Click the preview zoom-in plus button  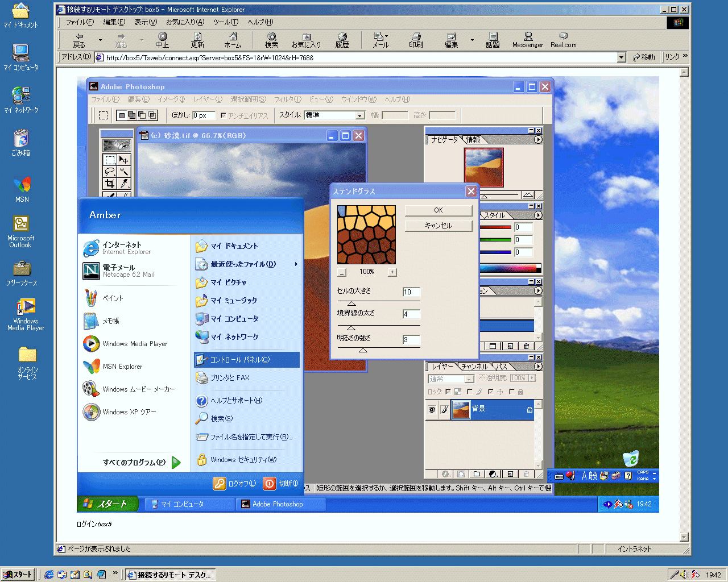392,272
